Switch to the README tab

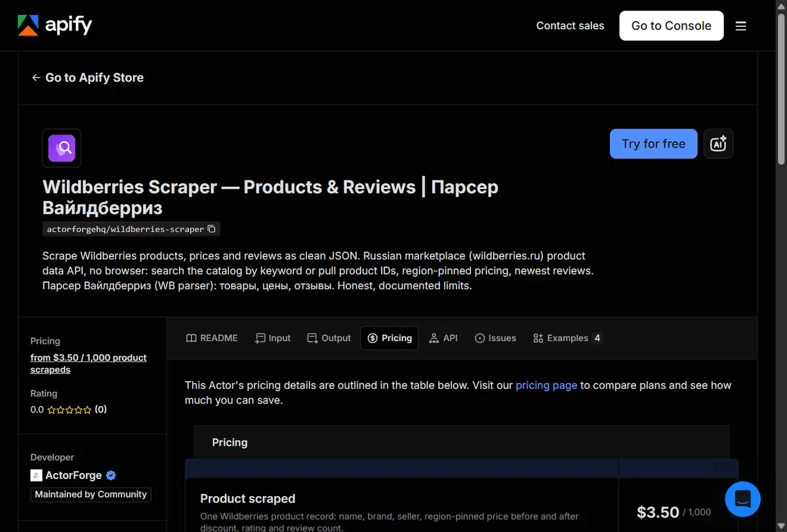pos(212,338)
